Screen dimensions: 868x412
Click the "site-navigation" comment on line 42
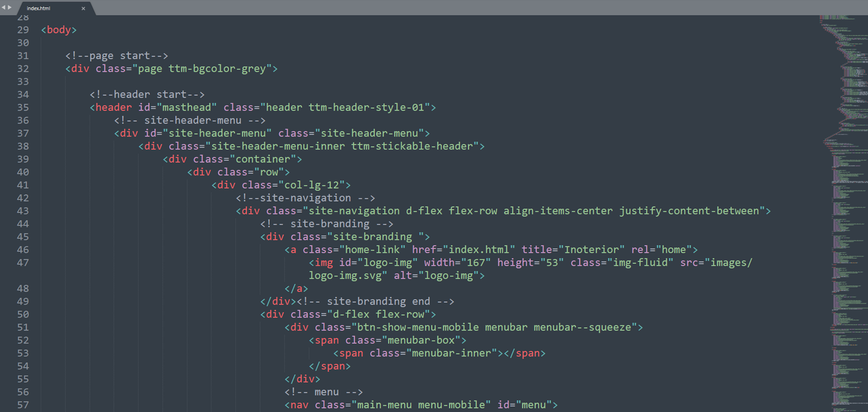coord(305,198)
